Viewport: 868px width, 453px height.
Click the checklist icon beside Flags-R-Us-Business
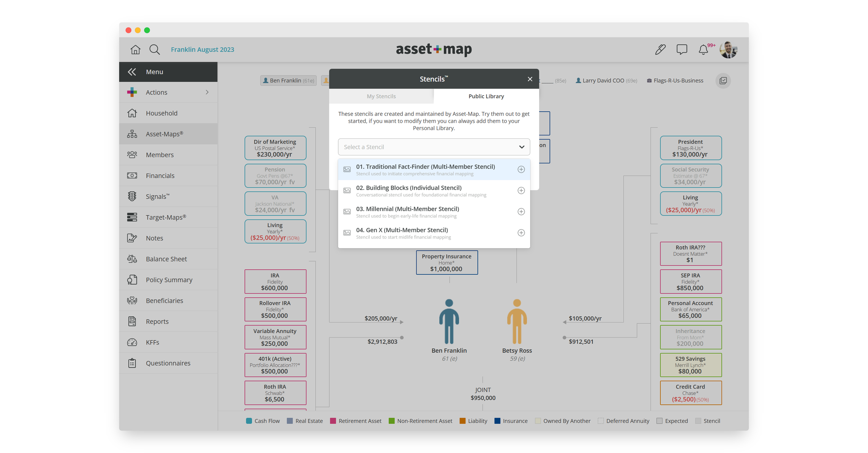click(x=723, y=81)
